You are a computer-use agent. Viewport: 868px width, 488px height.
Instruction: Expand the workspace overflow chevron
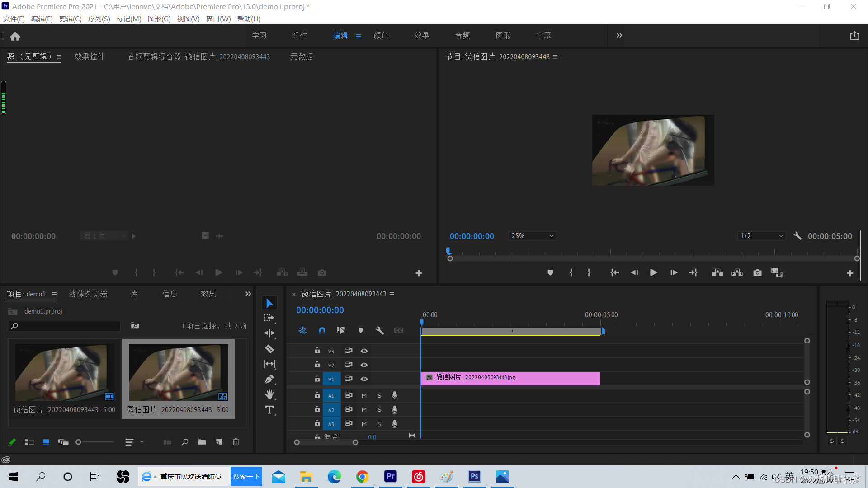(619, 35)
